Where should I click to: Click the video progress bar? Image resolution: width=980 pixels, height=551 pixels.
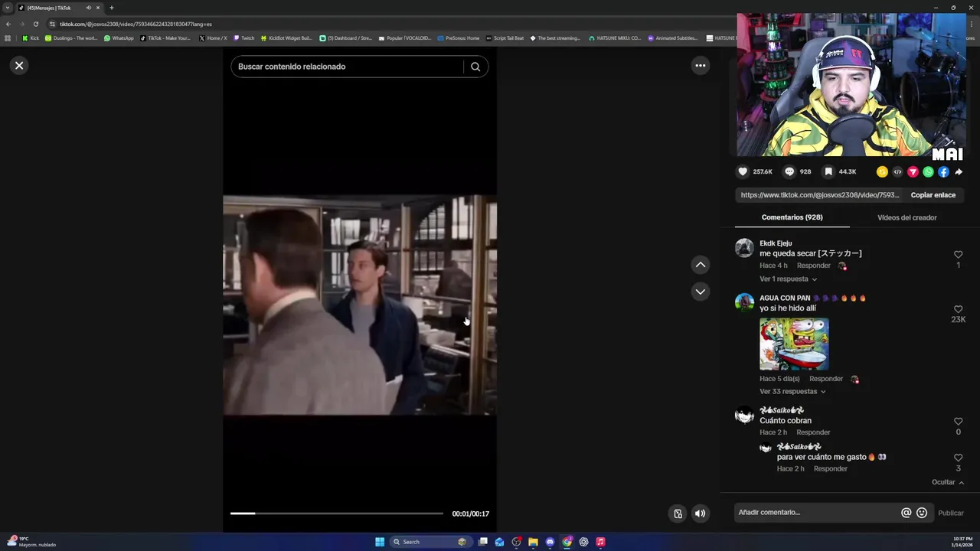(x=337, y=514)
